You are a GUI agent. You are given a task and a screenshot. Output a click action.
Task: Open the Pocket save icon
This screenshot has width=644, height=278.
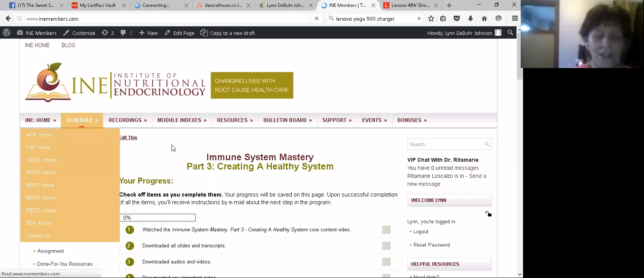tap(457, 18)
